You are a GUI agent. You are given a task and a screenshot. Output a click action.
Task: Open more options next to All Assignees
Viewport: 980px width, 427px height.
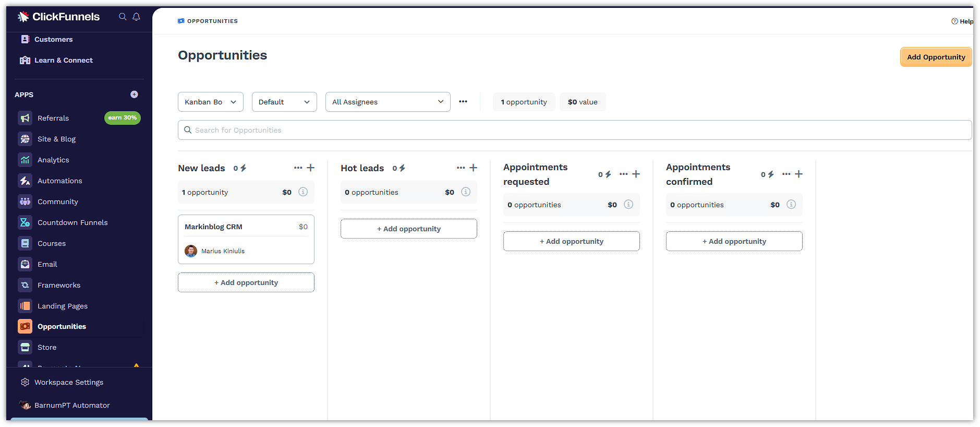(x=463, y=102)
